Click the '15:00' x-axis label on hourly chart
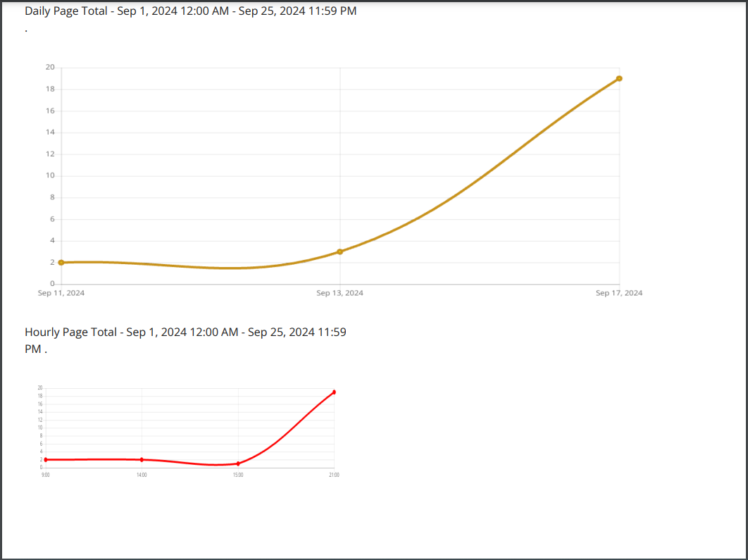The image size is (748, 560). [x=238, y=475]
